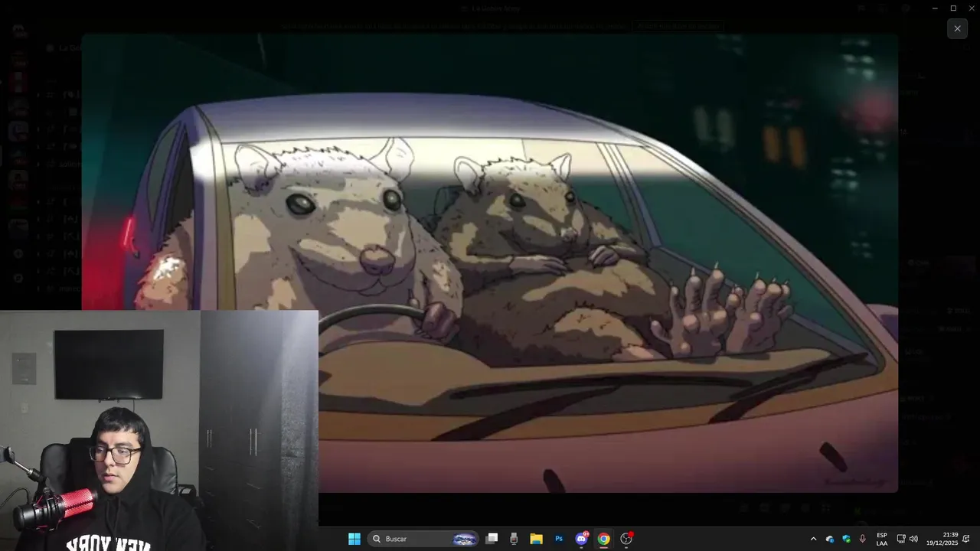
Task: Click the Buscar search box
Action: (423, 539)
